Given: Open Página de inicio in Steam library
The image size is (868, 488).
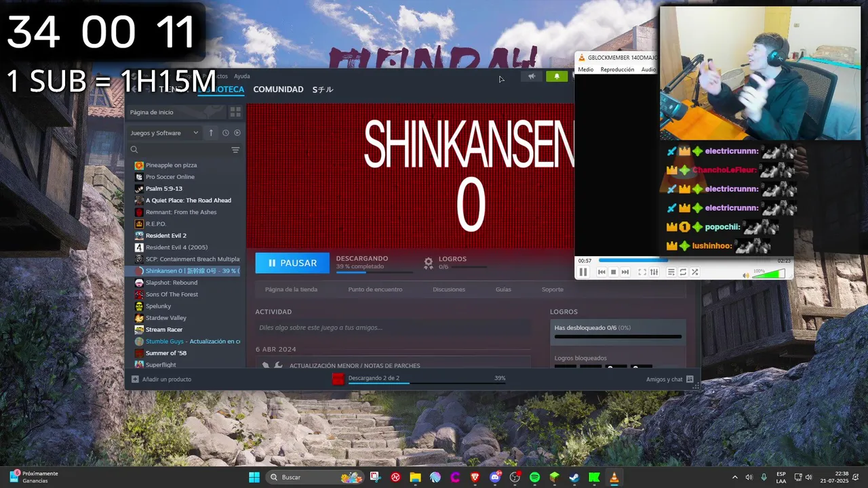Looking at the screenshot, I should pyautogui.click(x=176, y=112).
